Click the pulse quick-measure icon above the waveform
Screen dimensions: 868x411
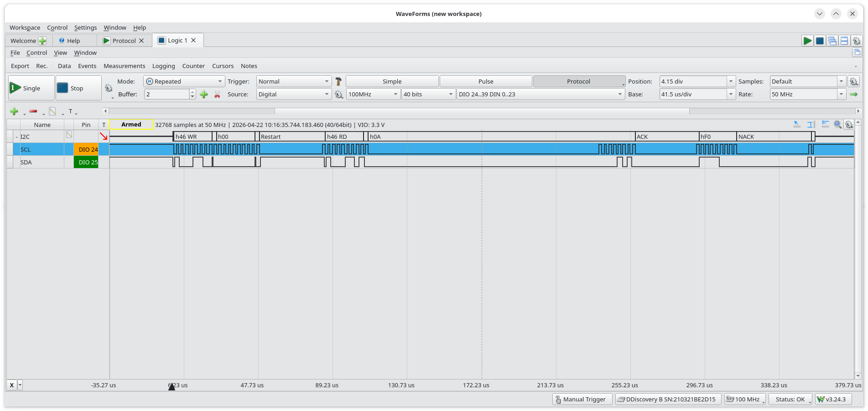tap(825, 124)
